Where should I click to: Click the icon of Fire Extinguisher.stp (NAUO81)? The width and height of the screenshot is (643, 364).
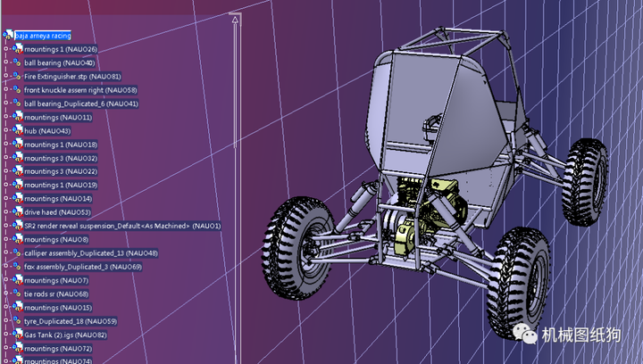(17, 76)
